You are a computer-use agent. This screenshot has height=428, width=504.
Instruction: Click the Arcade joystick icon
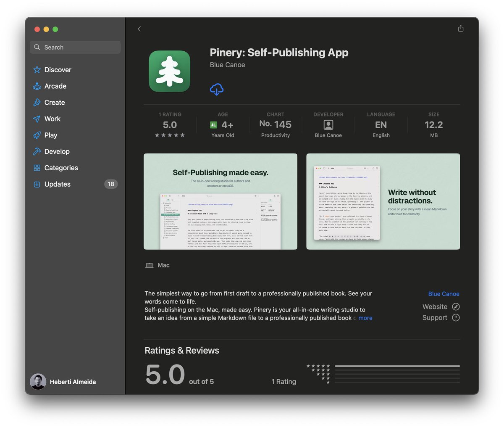(37, 86)
